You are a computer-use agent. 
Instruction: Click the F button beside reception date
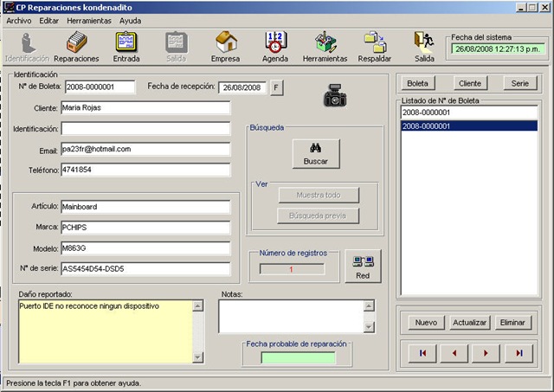pos(276,87)
